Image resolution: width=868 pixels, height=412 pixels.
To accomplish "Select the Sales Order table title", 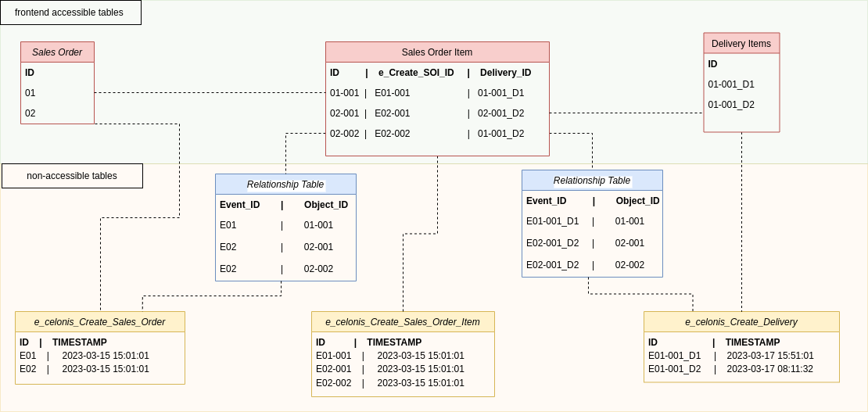I will pyautogui.click(x=57, y=52).
